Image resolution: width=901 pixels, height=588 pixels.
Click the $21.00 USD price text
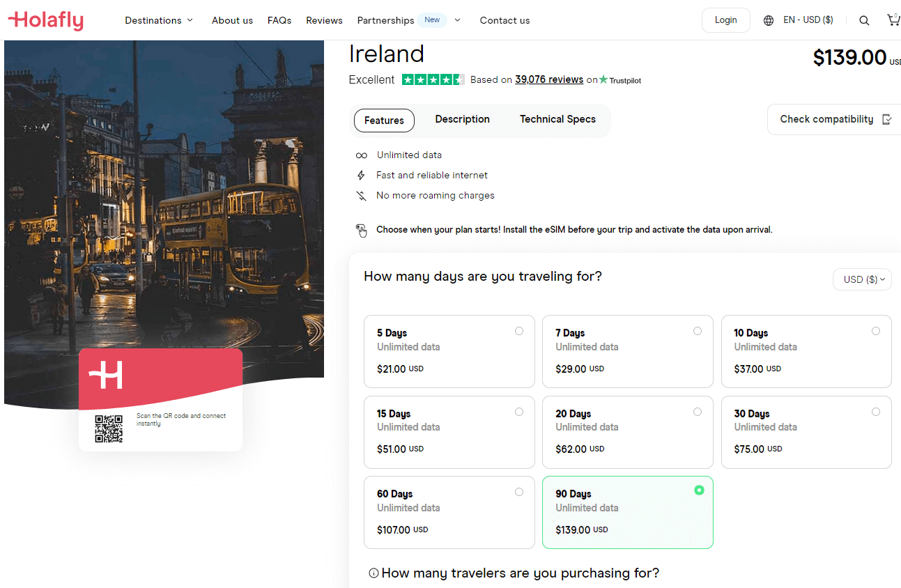click(400, 369)
